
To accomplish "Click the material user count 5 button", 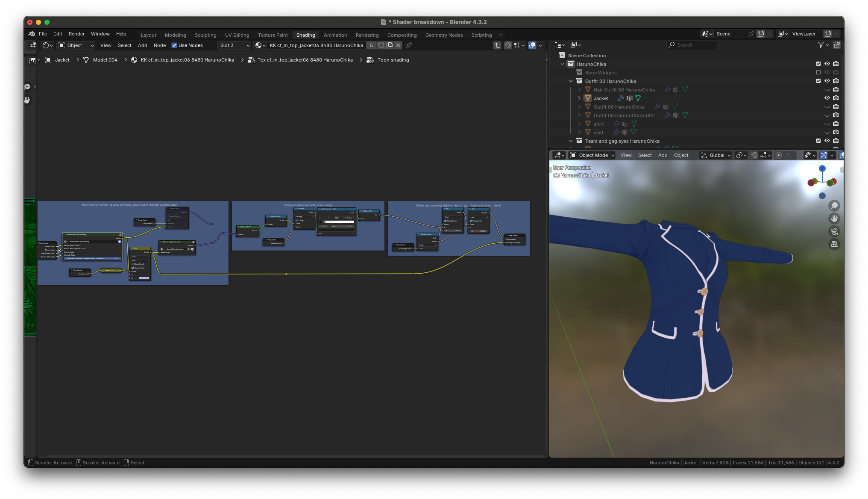I will [x=371, y=45].
